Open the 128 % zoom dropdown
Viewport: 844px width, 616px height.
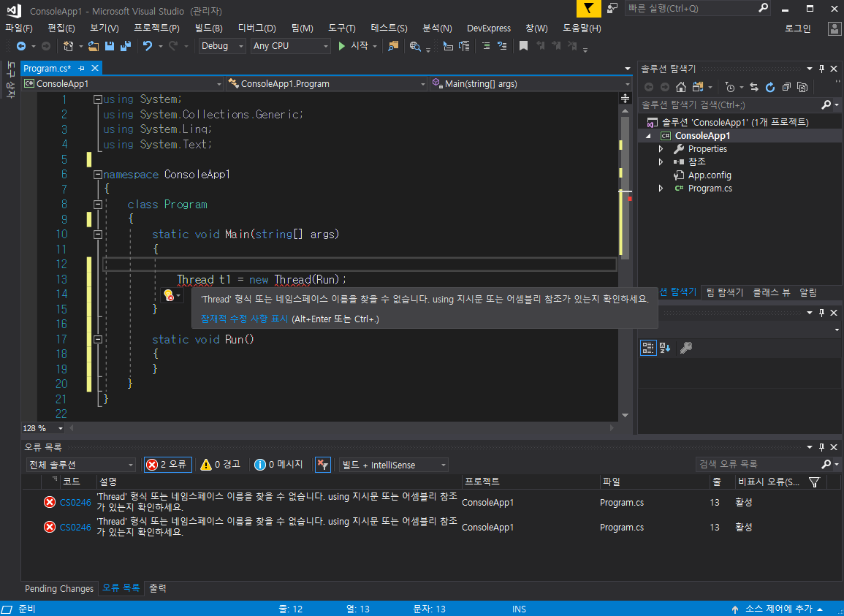pos(43,428)
